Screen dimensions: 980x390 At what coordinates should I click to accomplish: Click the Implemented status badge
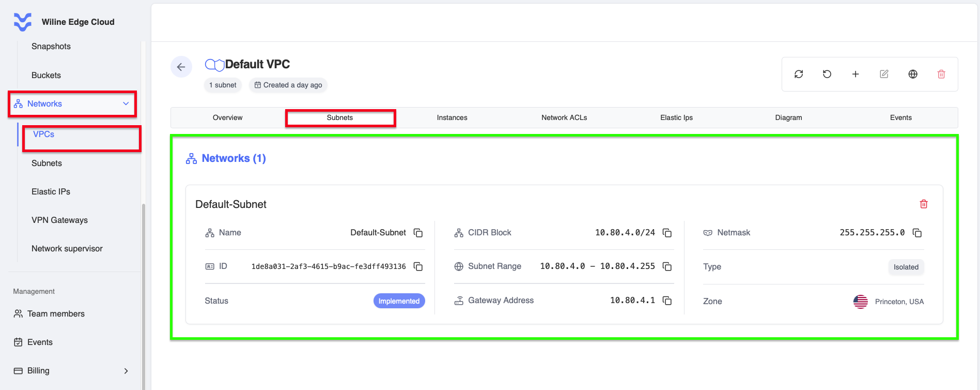(x=399, y=301)
